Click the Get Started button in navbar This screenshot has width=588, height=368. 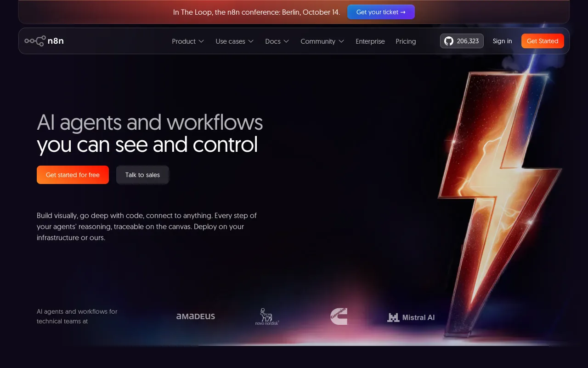[x=543, y=41]
